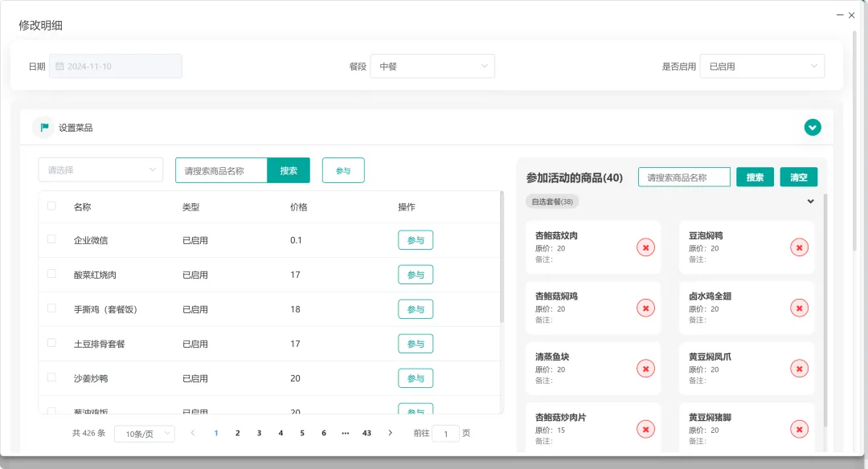The width and height of the screenshot is (868, 469).
Task: Focus the left 请搜索商品名称 search field
Action: click(222, 170)
